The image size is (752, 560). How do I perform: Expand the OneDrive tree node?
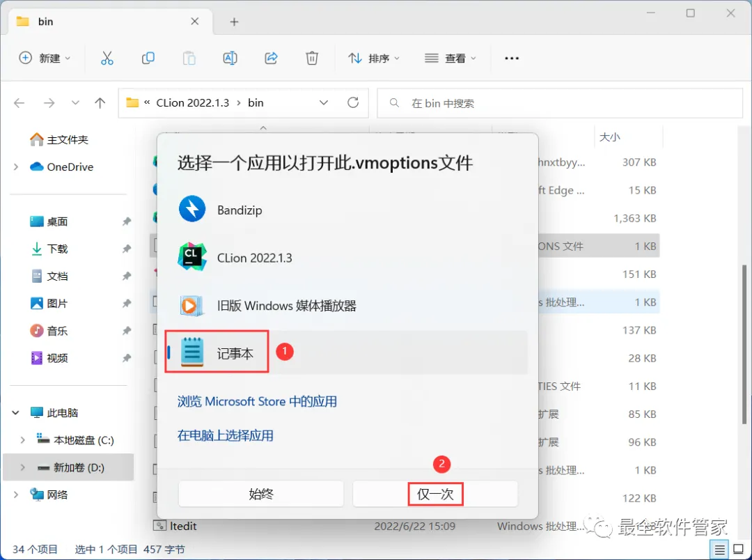pyautogui.click(x=16, y=167)
